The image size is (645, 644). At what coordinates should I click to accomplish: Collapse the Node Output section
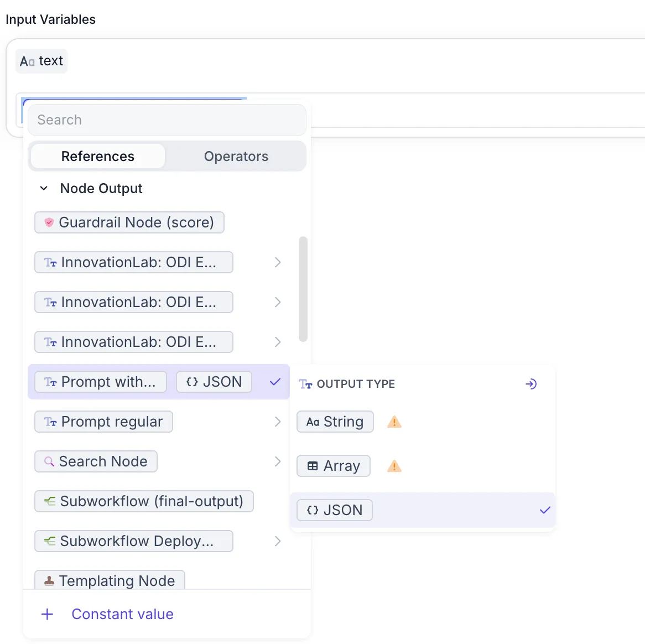point(44,189)
